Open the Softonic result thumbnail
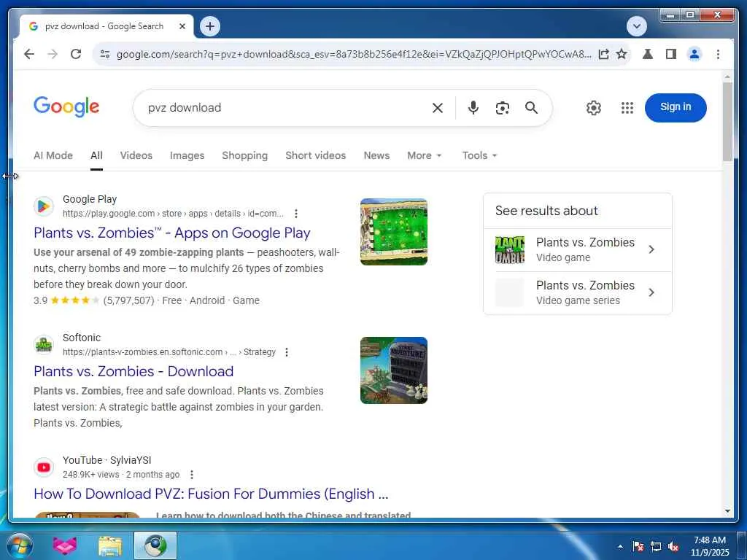 pyautogui.click(x=393, y=370)
